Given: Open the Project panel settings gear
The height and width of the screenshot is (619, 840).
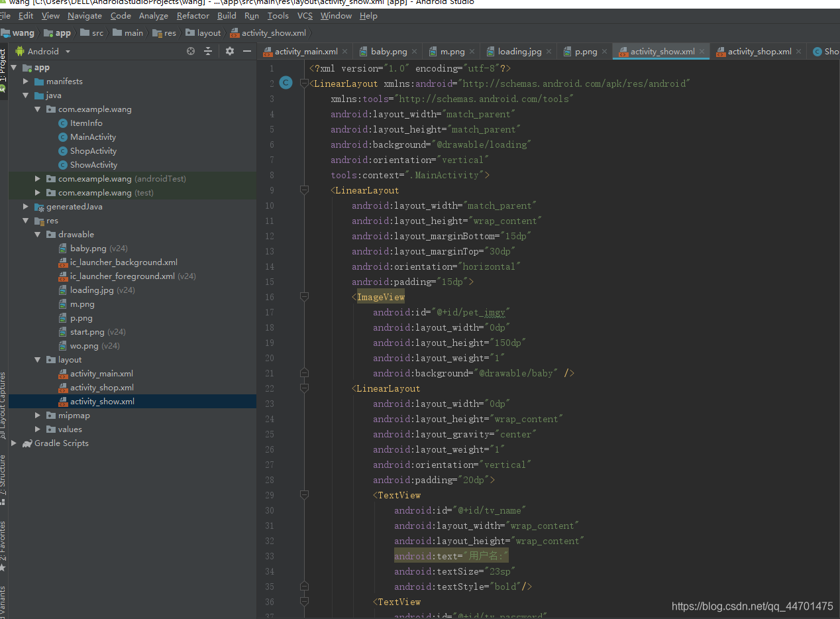Looking at the screenshot, I should click(x=230, y=51).
